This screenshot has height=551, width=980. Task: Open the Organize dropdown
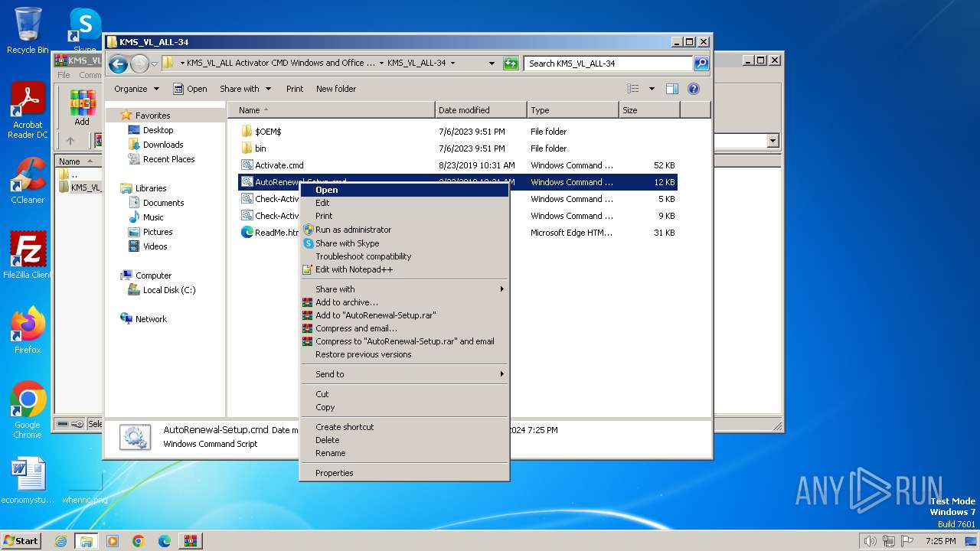click(136, 89)
